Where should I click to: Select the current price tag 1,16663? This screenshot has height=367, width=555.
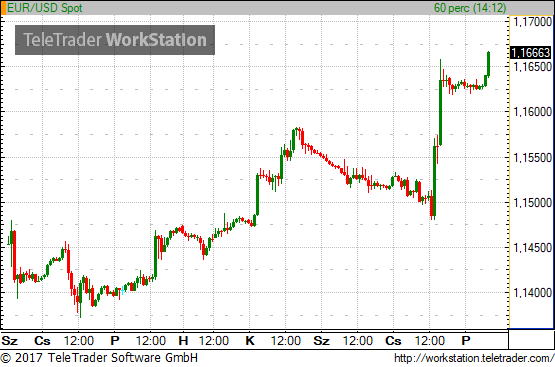click(x=530, y=53)
